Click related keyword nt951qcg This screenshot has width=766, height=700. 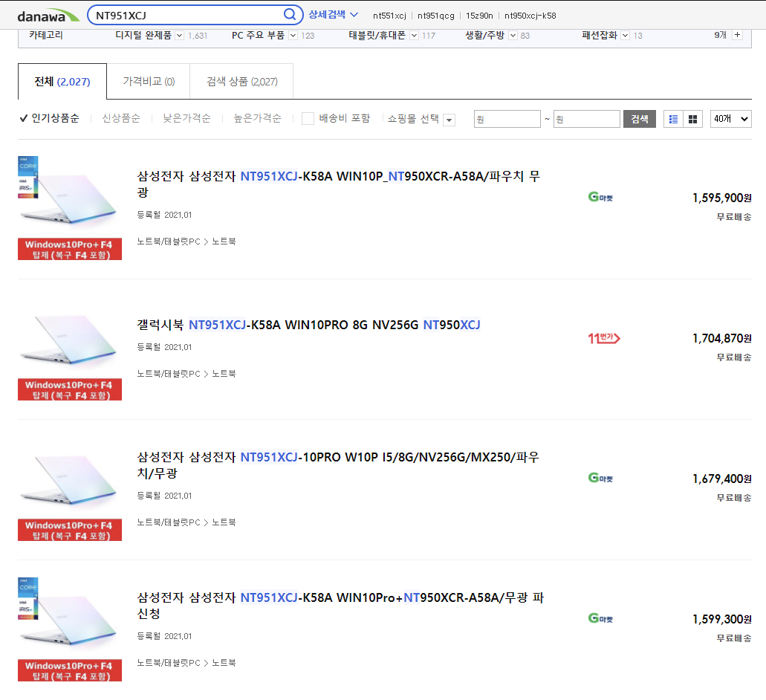pyautogui.click(x=436, y=16)
